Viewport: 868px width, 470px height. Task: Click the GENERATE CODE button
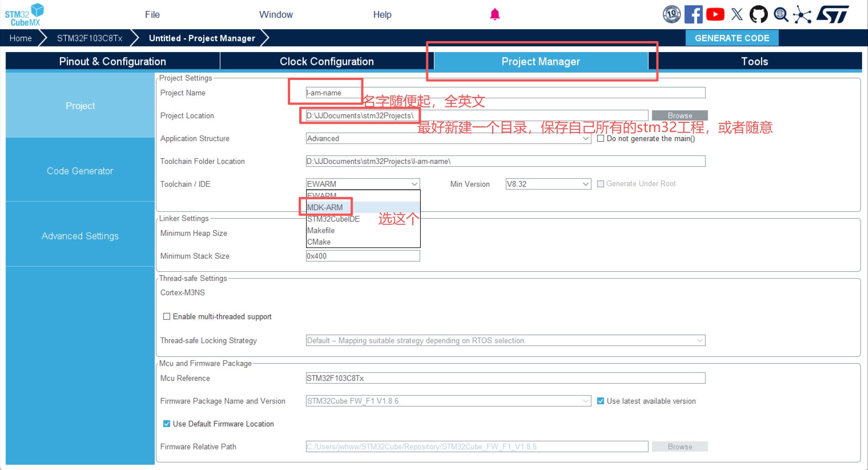click(x=732, y=38)
